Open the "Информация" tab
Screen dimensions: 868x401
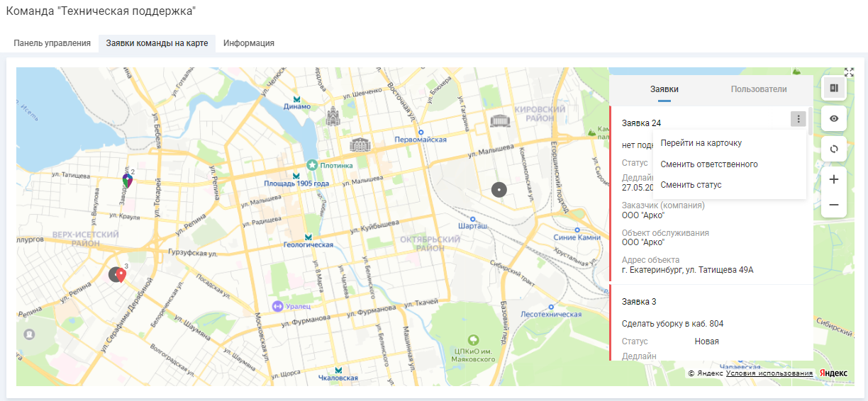coord(249,43)
